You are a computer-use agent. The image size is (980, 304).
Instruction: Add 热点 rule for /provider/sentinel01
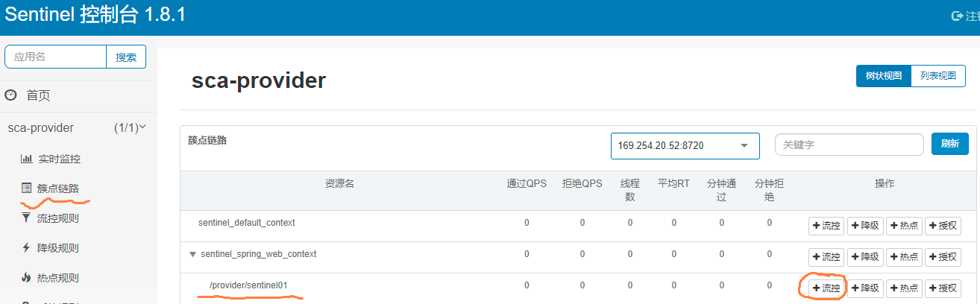point(904,288)
